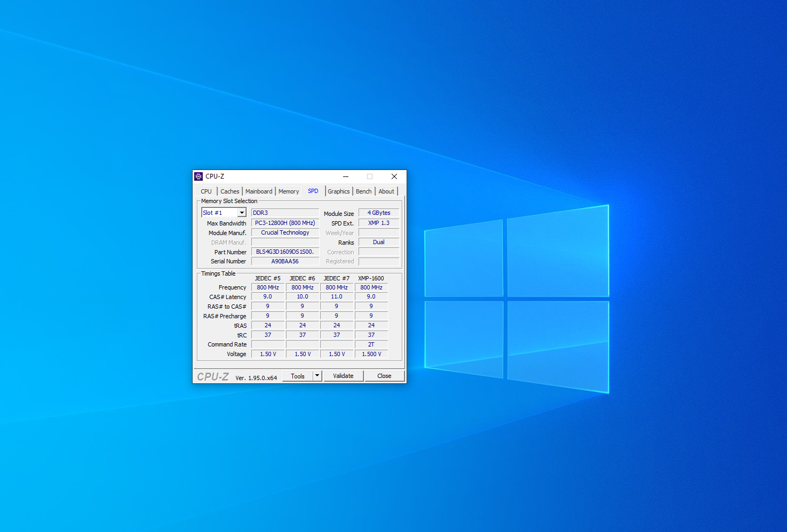Click the Close button at the bottom
This screenshot has height=532, width=787.
click(x=384, y=376)
